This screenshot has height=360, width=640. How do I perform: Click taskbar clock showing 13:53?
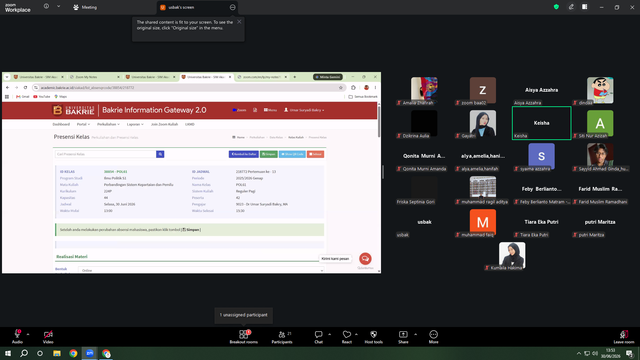610,353
